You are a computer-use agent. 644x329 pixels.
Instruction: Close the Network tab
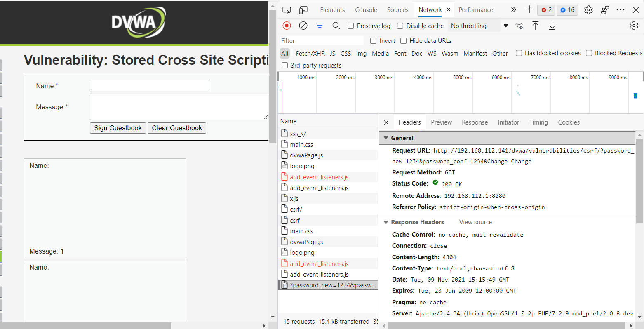[448, 9]
